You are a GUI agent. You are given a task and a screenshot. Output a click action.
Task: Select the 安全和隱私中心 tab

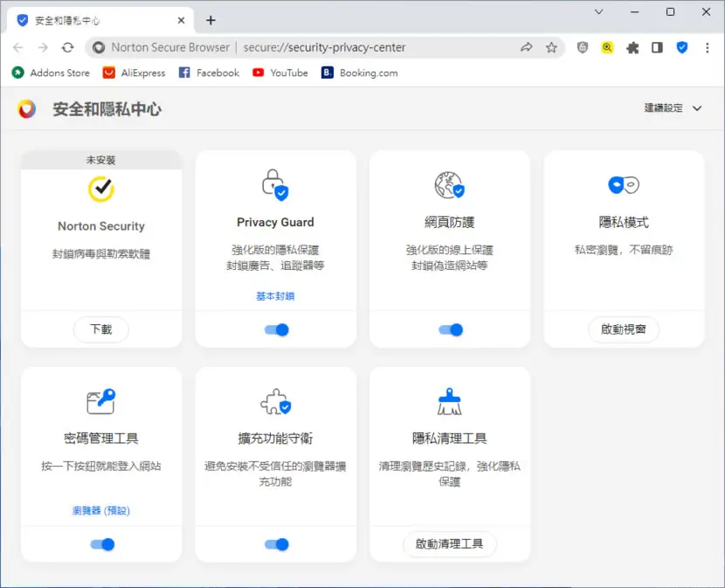tap(100, 21)
